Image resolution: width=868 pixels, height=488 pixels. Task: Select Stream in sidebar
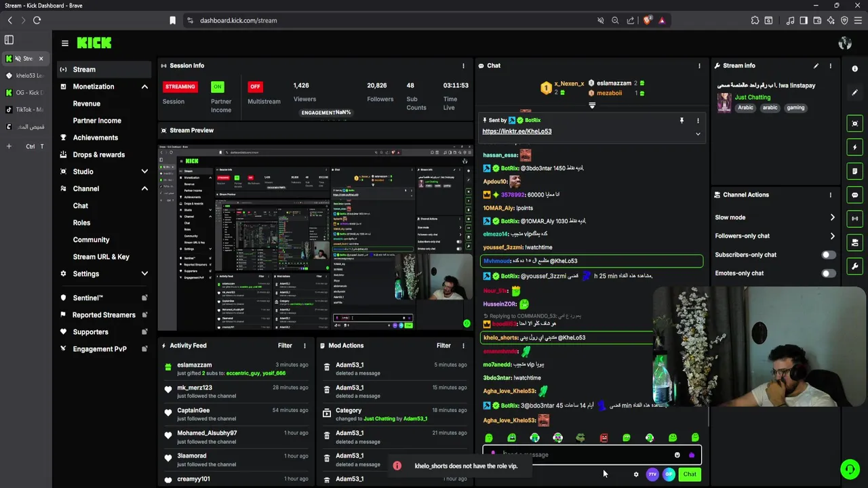pos(103,69)
